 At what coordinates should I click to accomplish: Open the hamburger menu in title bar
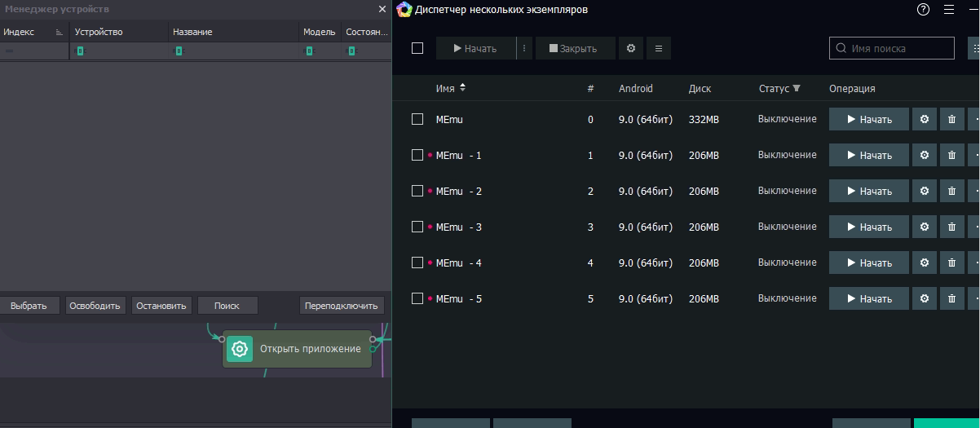coord(948,10)
